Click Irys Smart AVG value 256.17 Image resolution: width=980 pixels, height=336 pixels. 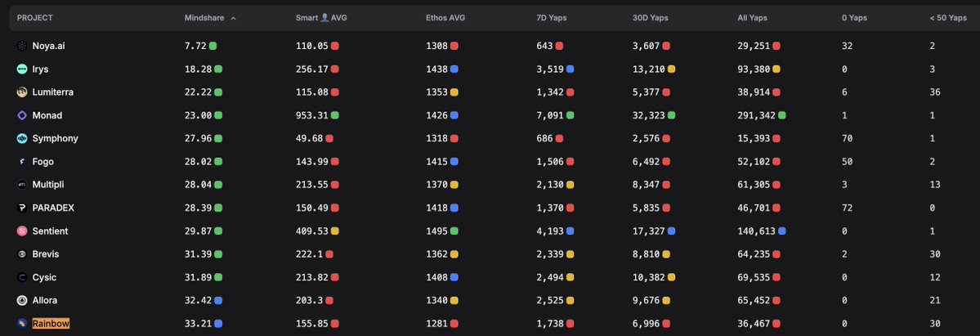tap(312, 69)
